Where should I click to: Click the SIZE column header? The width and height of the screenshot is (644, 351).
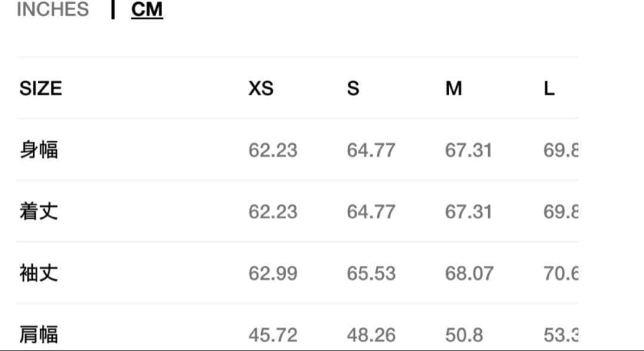[x=41, y=88]
